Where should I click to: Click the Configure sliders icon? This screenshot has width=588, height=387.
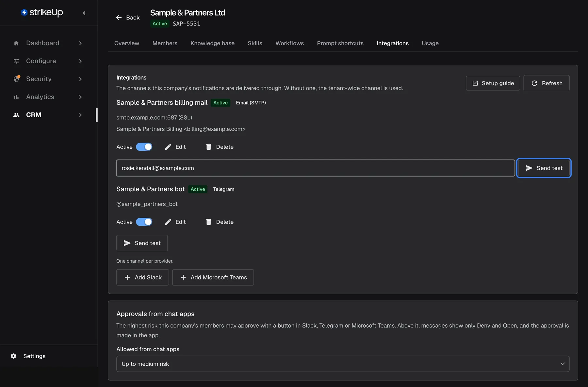tap(16, 61)
